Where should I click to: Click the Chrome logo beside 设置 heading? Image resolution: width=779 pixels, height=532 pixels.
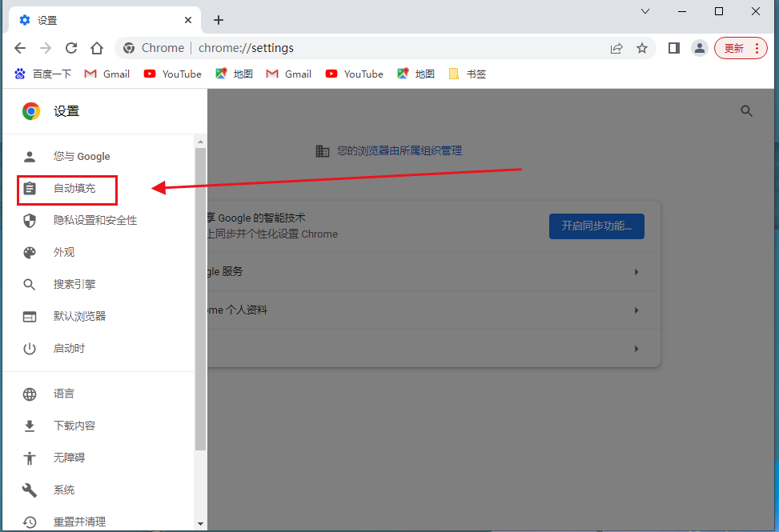pyautogui.click(x=30, y=111)
